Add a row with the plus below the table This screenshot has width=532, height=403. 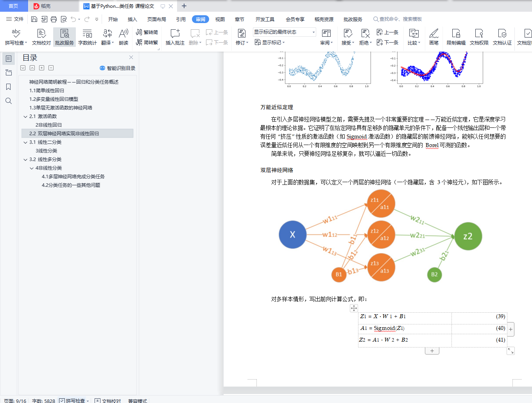tap(432, 351)
